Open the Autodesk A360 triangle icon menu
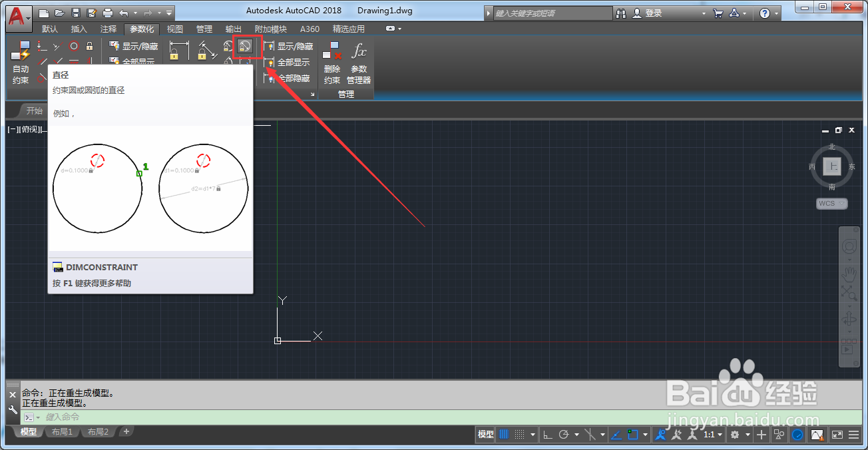This screenshot has height=450, width=868. point(734,13)
